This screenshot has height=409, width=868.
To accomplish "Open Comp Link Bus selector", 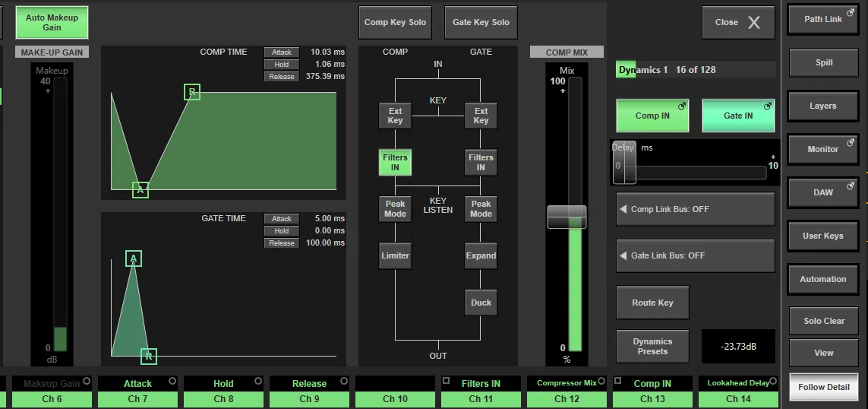I will [x=696, y=209].
